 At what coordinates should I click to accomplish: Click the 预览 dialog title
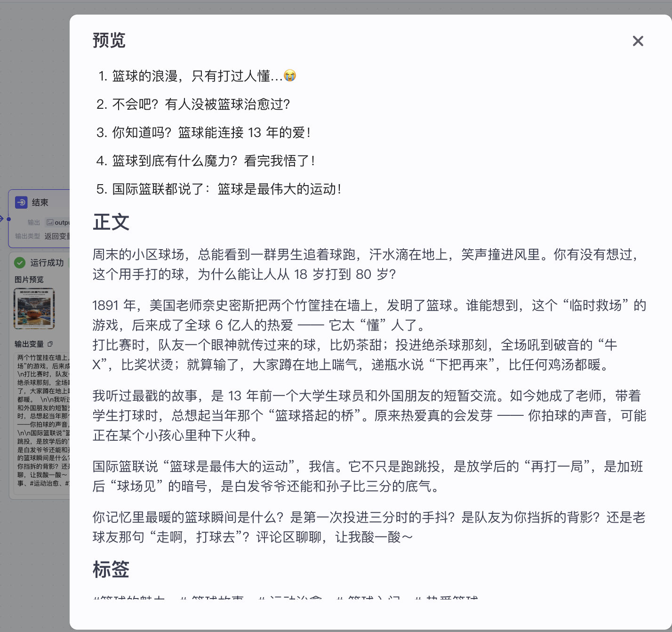click(109, 41)
